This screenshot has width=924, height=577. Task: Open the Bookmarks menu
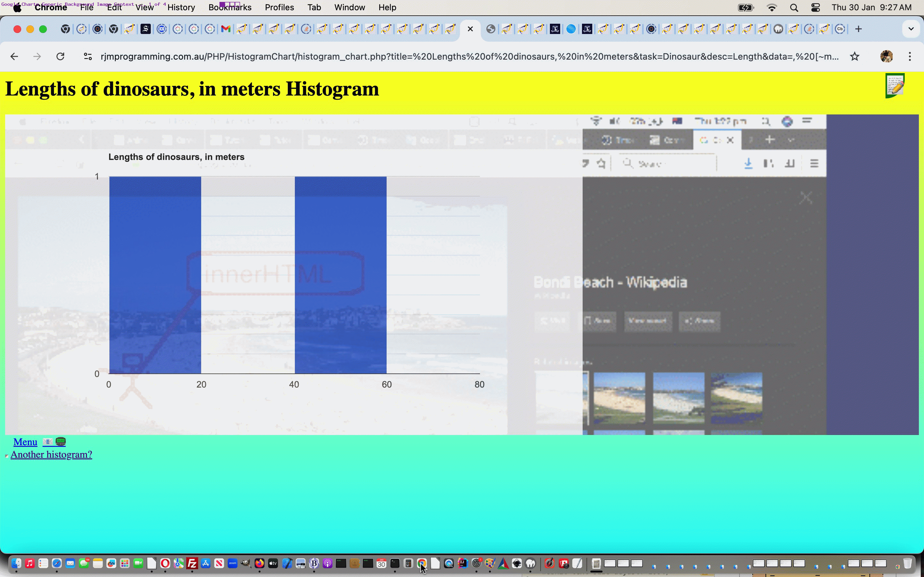[229, 8]
